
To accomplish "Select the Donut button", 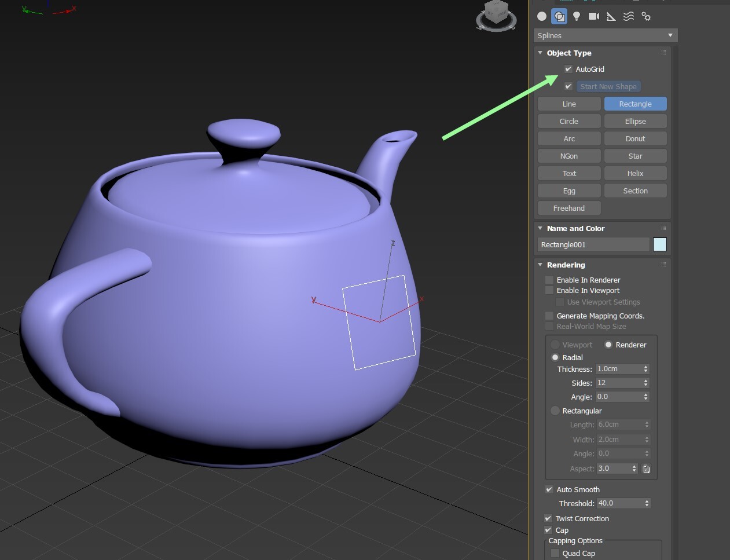I will 636,138.
